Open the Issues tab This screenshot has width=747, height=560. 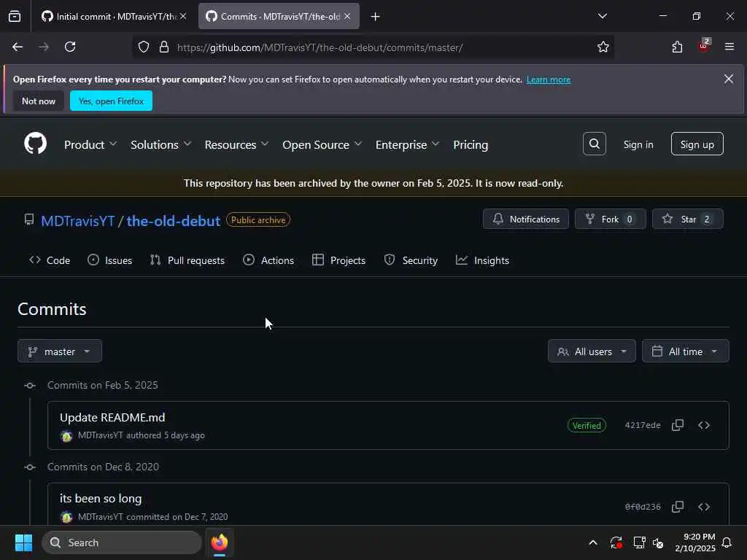(x=109, y=260)
